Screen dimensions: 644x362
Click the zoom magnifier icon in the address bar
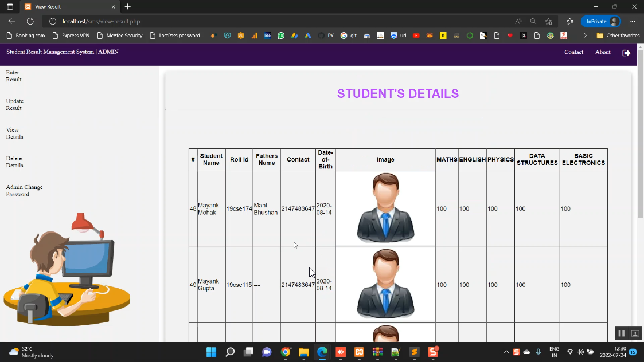[x=533, y=21]
